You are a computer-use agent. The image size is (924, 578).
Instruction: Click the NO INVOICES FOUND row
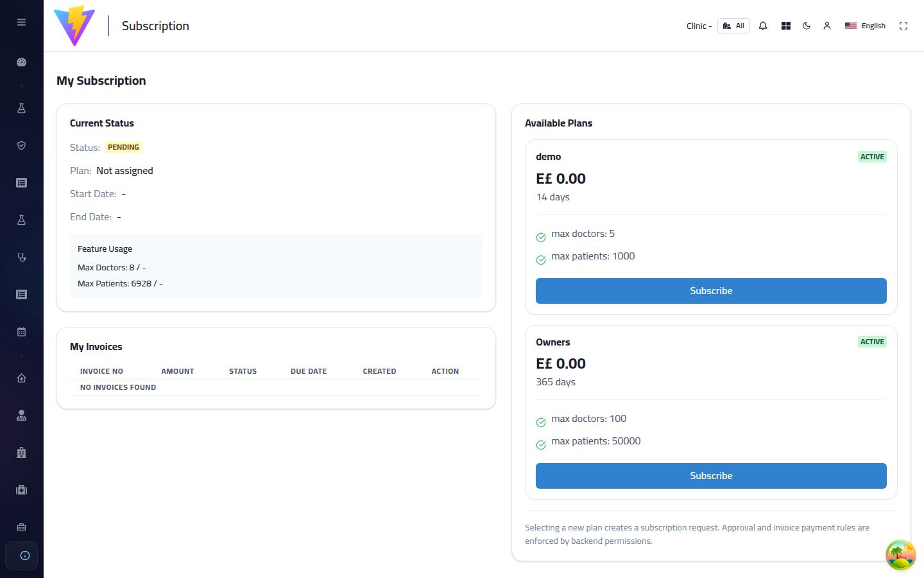[x=276, y=387]
